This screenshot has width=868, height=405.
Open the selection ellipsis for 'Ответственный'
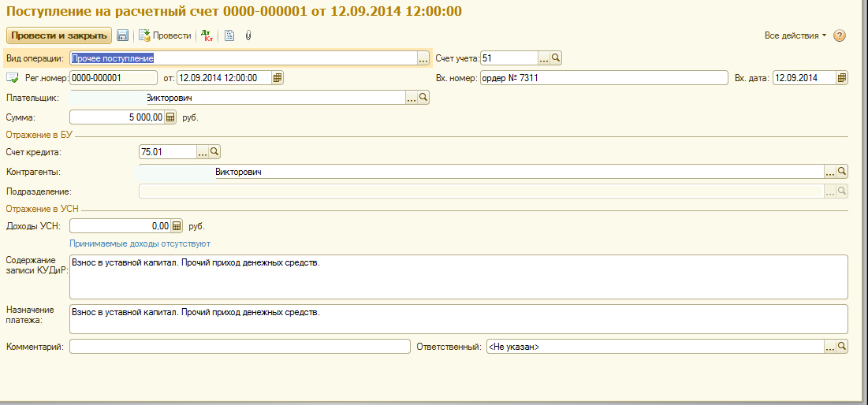pyautogui.click(x=830, y=347)
